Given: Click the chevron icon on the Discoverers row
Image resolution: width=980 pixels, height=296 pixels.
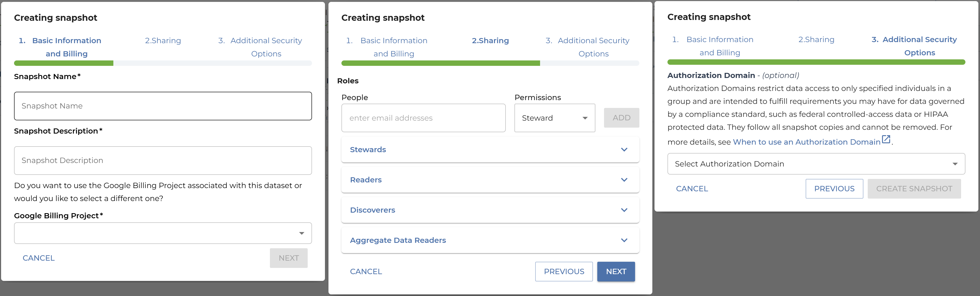Looking at the screenshot, I should coord(624,210).
